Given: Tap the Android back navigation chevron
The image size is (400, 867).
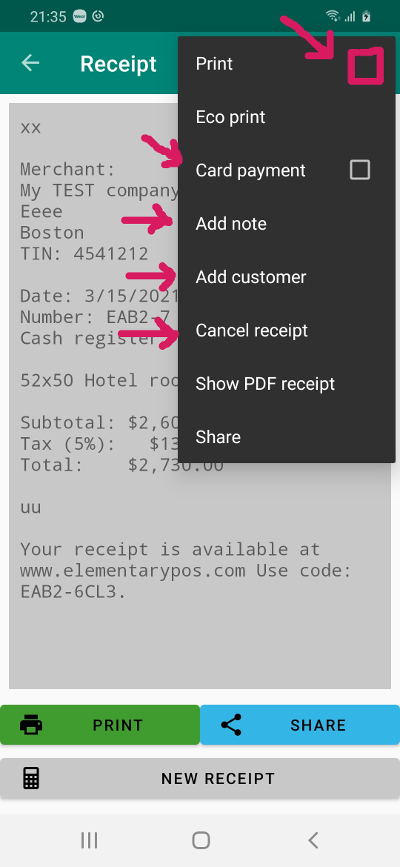Looking at the screenshot, I should click(x=313, y=840).
